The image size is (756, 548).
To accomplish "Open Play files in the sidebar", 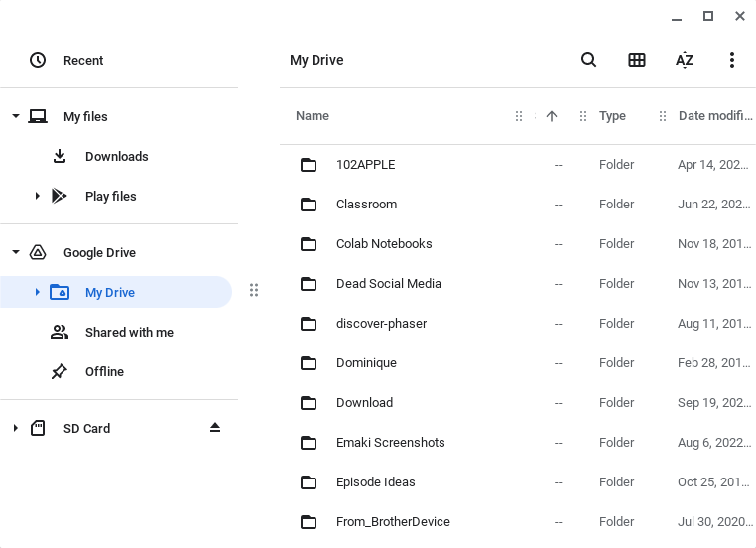I will coord(111,196).
